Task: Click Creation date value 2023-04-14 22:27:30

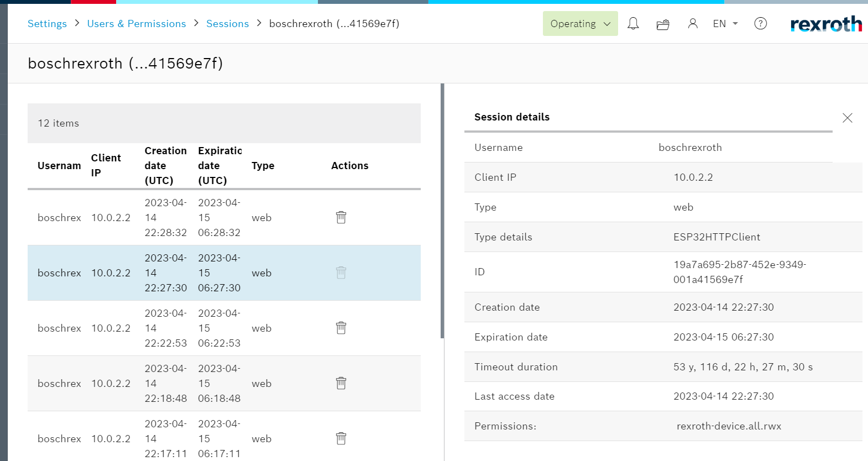Action: pyautogui.click(x=724, y=307)
